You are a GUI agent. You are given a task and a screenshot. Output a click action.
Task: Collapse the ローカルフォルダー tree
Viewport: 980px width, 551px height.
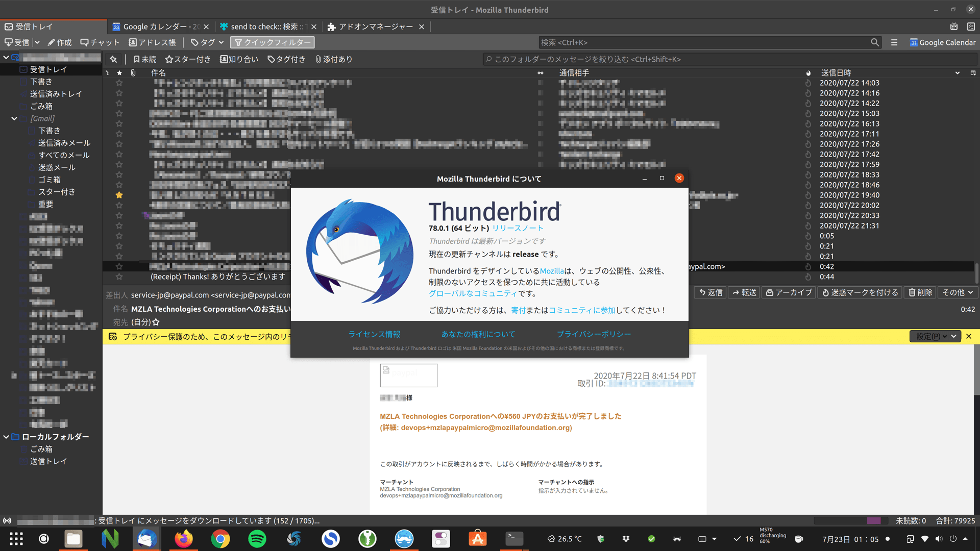6,437
